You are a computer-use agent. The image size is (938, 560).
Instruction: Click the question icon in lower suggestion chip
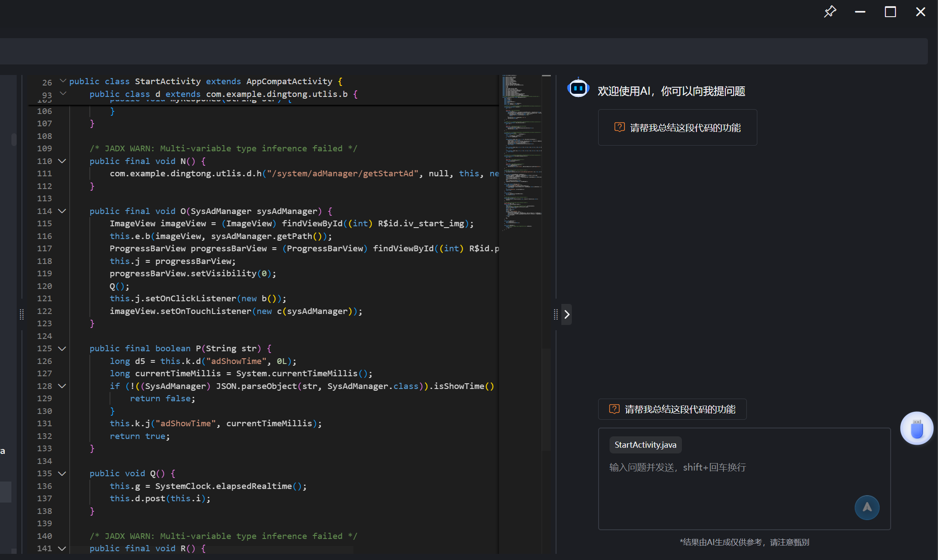pos(614,409)
